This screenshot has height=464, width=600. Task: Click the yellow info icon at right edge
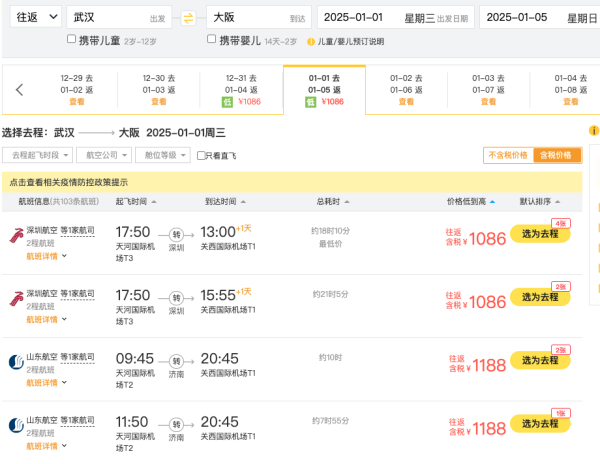(593, 130)
